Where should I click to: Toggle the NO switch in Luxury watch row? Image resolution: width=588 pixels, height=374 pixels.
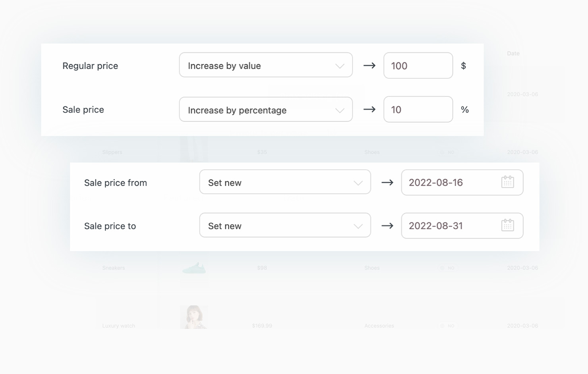[x=448, y=326]
